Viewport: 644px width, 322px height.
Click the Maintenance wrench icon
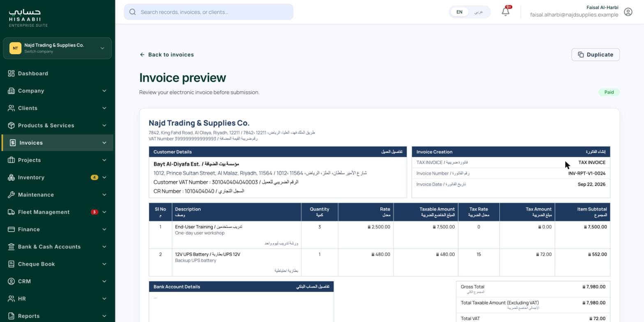tap(11, 195)
